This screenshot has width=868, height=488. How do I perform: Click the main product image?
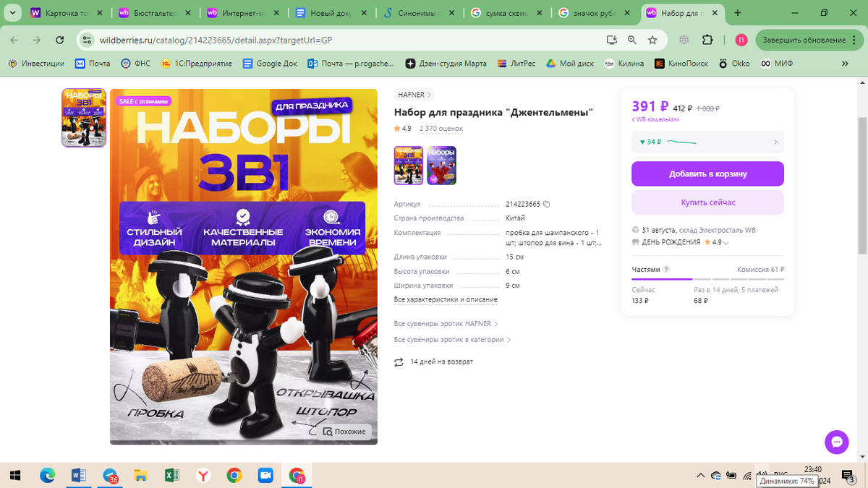point(244,267)
